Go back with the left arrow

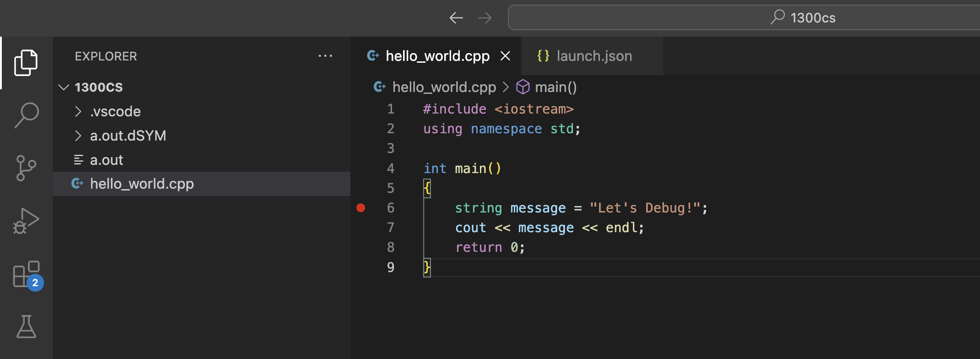click(x=456, y=18)
